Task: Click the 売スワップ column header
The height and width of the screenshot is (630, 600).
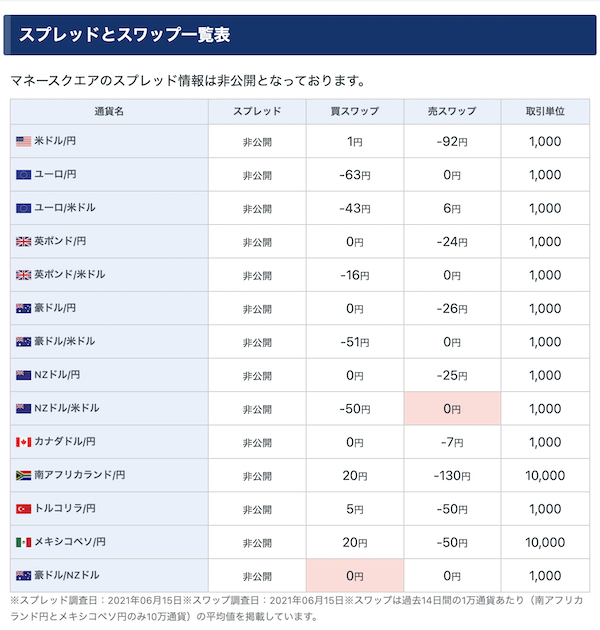Action: (452, 112)
